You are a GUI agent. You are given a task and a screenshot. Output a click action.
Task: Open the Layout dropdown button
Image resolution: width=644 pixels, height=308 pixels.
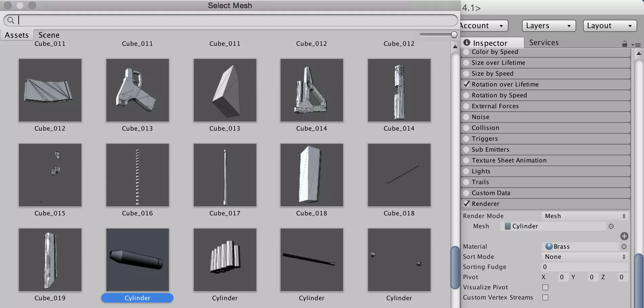click(x=609, y=26)
